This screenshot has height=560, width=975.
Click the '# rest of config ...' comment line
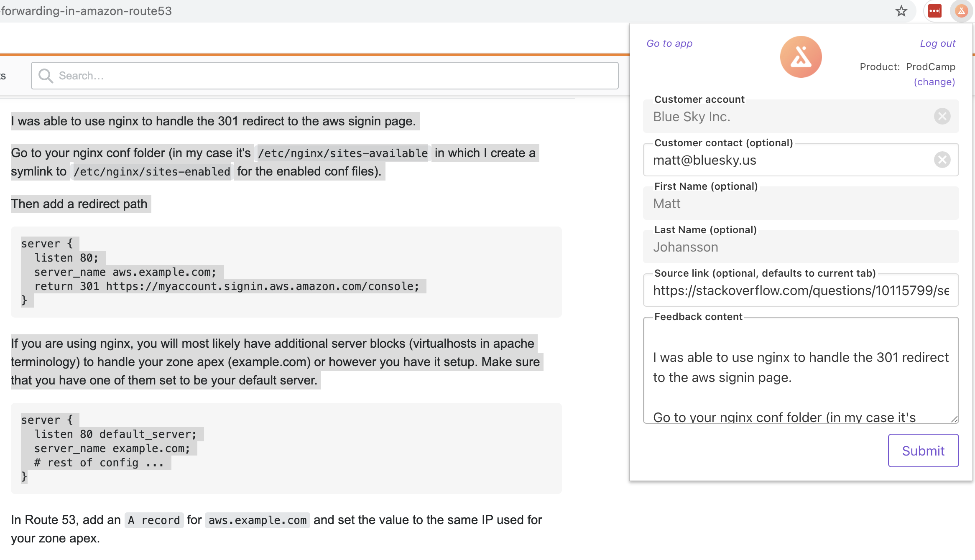coord(99,463)
